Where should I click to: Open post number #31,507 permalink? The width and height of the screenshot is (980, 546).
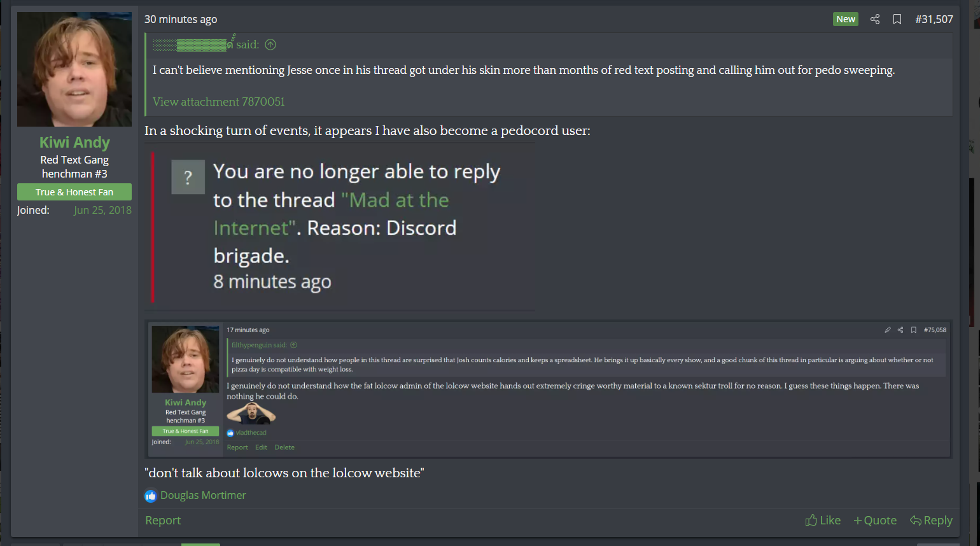[934, 19]
